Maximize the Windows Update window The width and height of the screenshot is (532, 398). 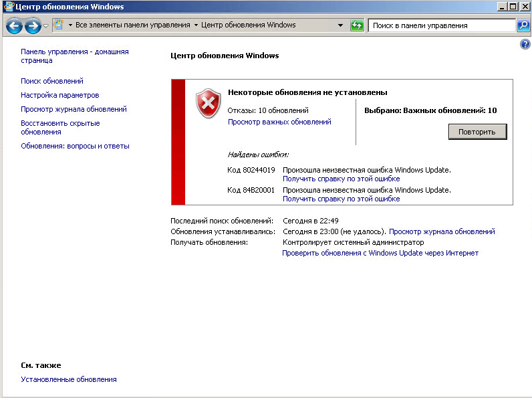click(x=513, y=7)
